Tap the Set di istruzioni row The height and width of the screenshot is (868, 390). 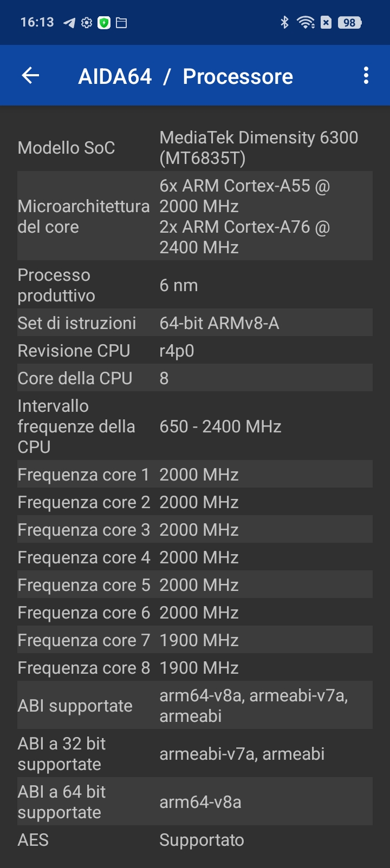point(195,323)
